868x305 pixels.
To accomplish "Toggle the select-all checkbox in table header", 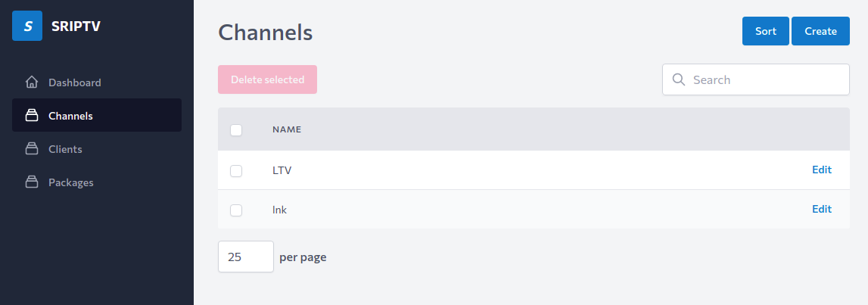I will tap(236, 130).
